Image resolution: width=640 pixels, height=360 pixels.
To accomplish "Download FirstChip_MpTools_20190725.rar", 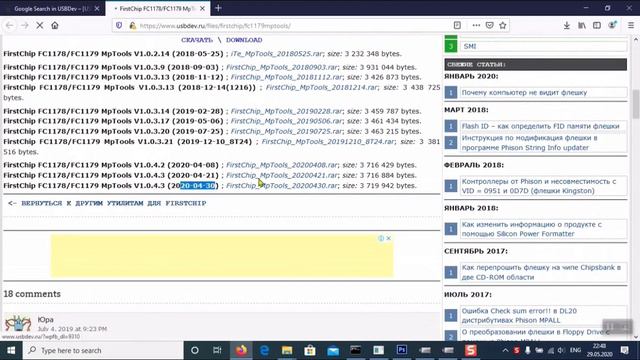I will click(286, 131).
